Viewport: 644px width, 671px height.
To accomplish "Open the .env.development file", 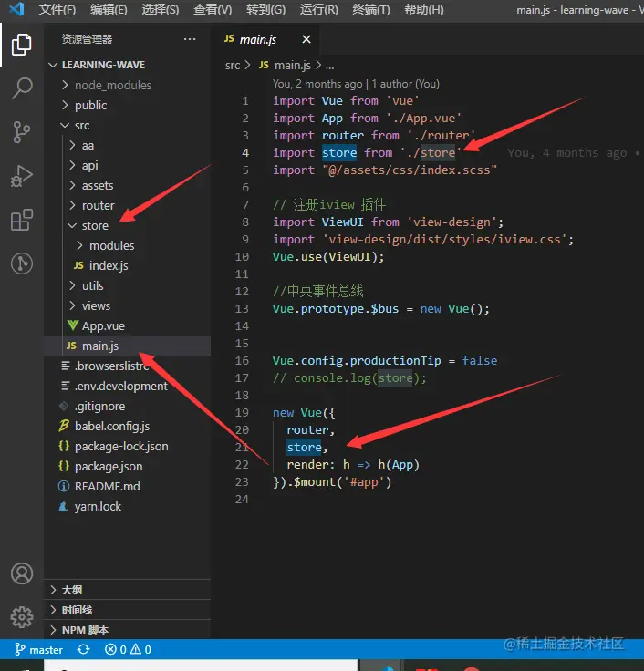I will (x=127, y=386).
